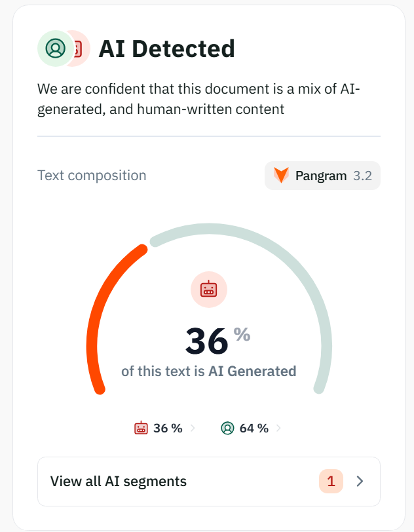Expand the 64 % human breakdown chevron
This screenshot has width=414, height=532.
[278, 428]
